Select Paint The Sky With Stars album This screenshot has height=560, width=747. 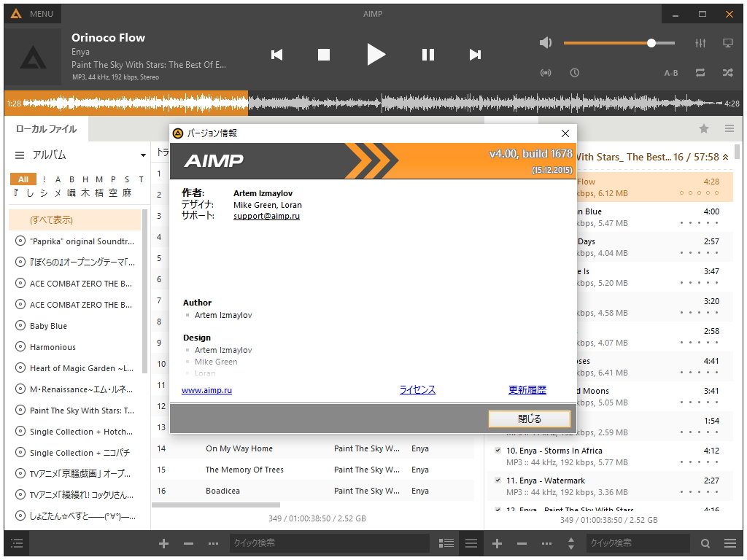75,411
